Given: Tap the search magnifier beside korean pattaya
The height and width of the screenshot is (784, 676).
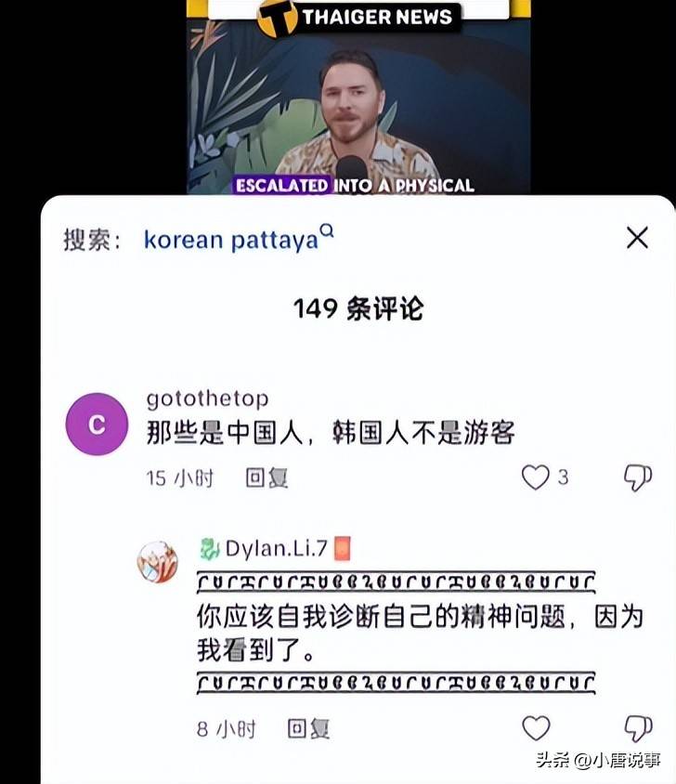Looking at the screenshot, I should (x=327, y=231).
